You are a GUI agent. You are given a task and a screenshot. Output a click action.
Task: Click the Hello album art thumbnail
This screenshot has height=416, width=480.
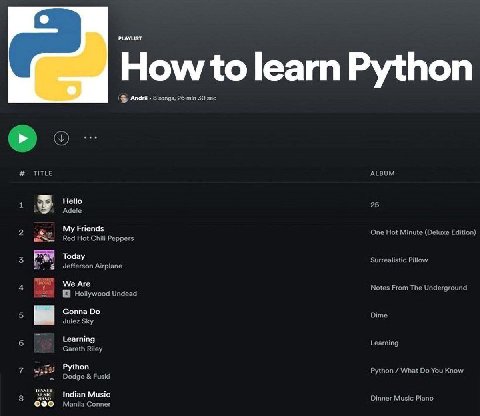pos(44,204)
